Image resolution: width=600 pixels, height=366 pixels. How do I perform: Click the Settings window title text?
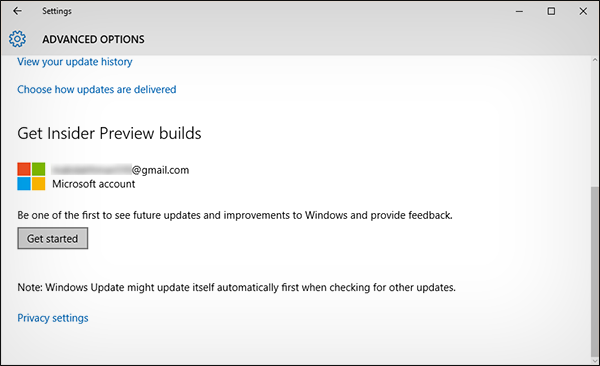pyautogui.click(x=57, y=11)
